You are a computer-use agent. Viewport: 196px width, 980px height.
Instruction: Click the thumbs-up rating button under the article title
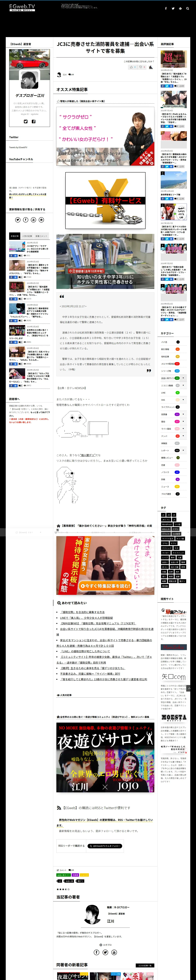[133, 67]
